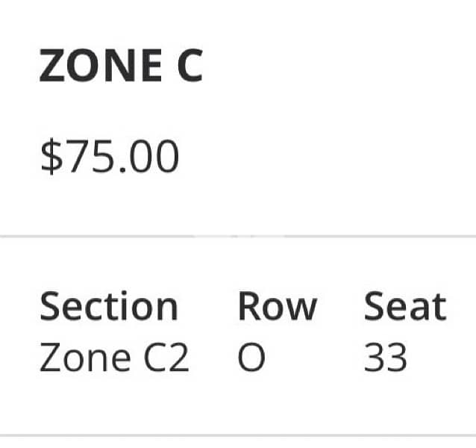The image size is (476, 448).
Task: Select the seat number 33
Action: [385, 358]
